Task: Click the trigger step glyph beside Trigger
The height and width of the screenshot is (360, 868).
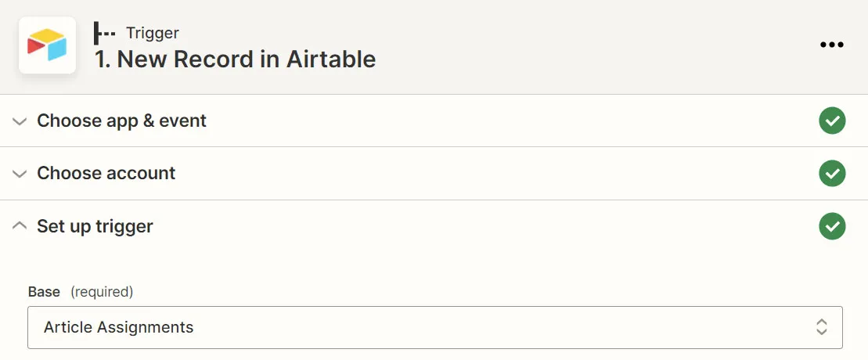Action: pyautogui.click(x=105, y=33)
